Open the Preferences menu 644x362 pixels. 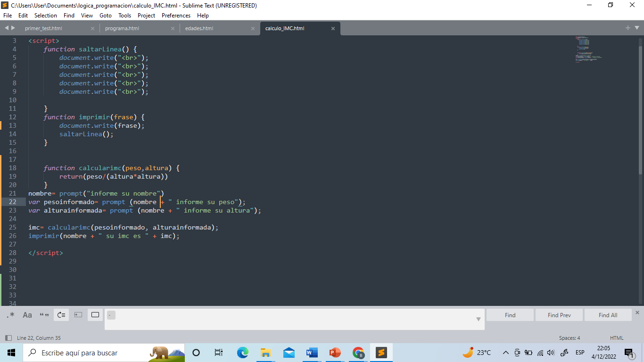(x=176, y=16)
